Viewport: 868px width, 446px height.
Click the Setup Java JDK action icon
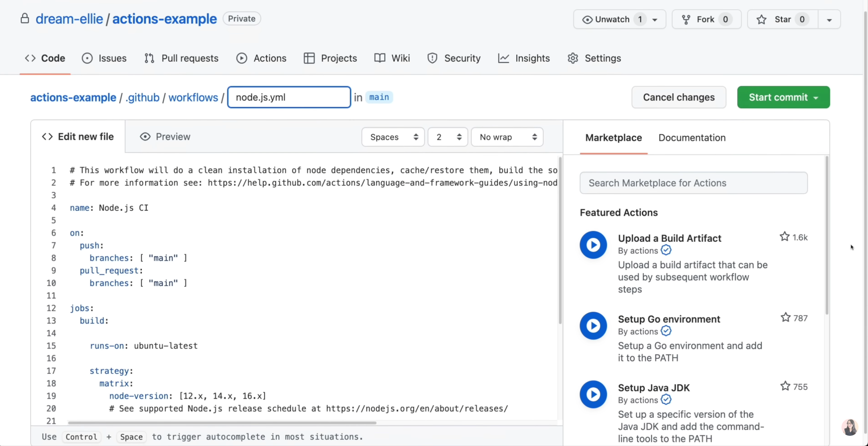tap(593, 394)
